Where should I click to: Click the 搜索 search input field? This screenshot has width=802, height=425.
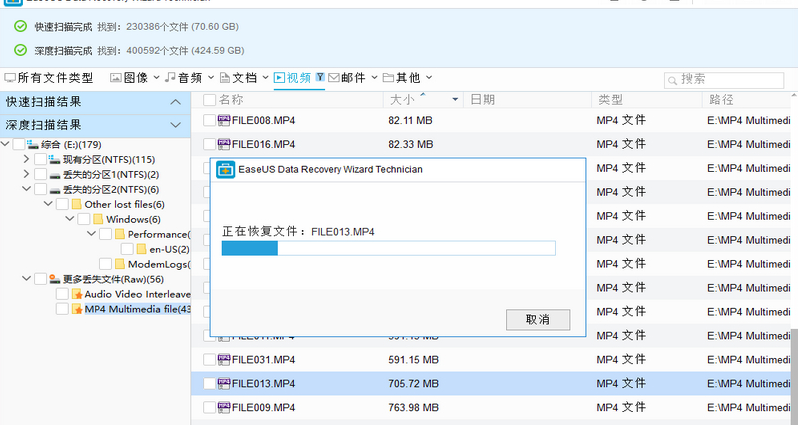pyautogui.click(x=724, y=80)
